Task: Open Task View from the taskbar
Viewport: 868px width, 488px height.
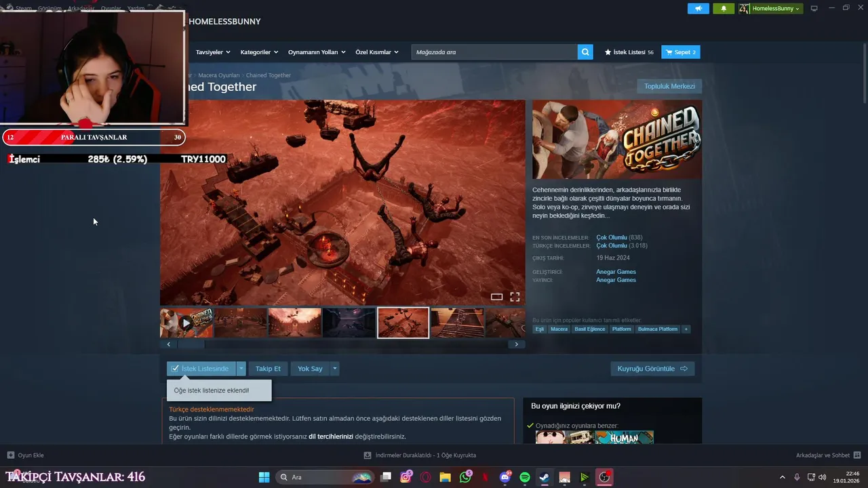Action: tap(386, 477)
